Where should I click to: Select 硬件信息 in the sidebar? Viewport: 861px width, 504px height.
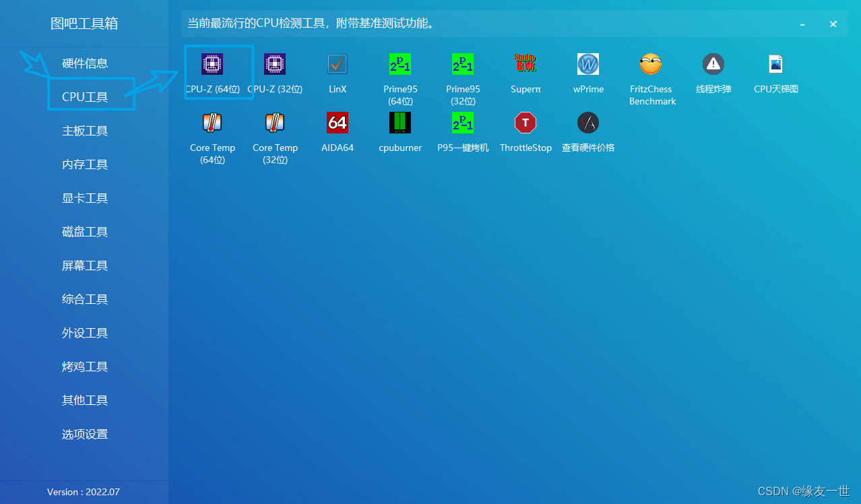(x=85, y=63)
